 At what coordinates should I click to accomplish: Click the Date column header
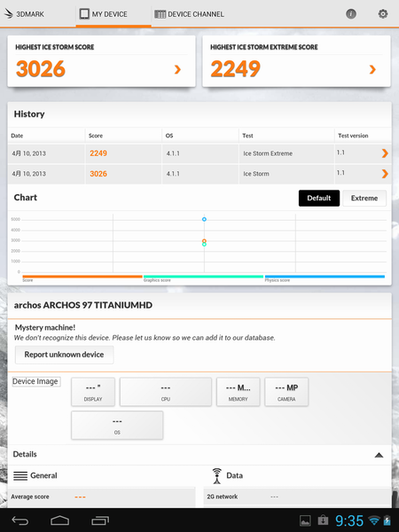coord(17,136)
